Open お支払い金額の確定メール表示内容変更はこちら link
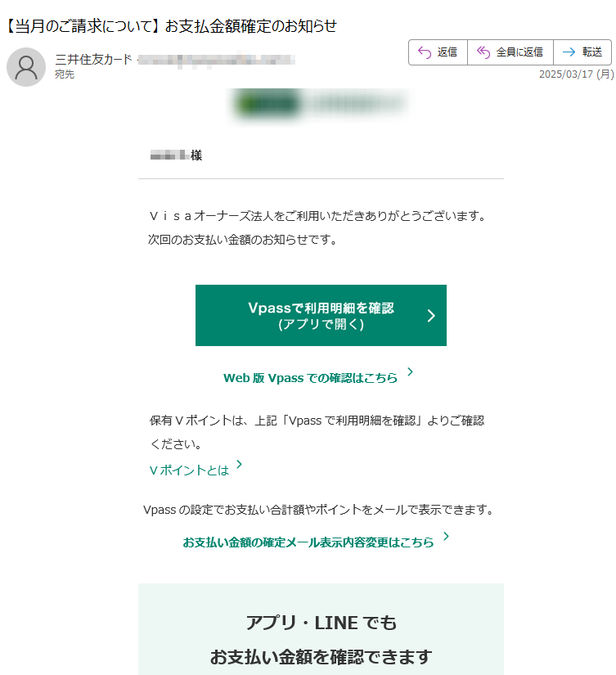616x675 pixels. 308,542
